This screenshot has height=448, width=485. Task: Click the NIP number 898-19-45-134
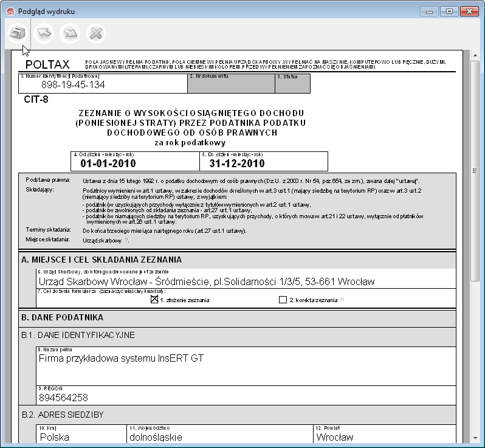tap(73, 85)
